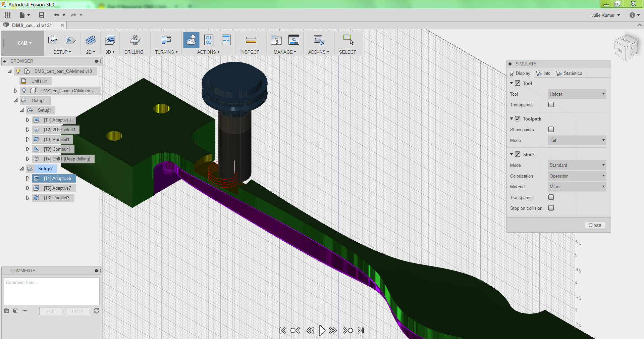
Task: Open the MANAGE menu
Action: click(285, 52)
